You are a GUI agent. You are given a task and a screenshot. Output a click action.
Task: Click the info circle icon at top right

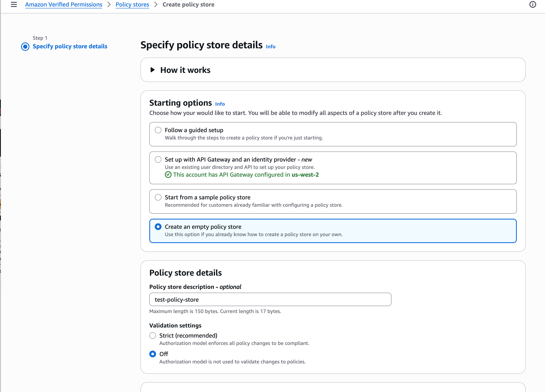(533, 5)
